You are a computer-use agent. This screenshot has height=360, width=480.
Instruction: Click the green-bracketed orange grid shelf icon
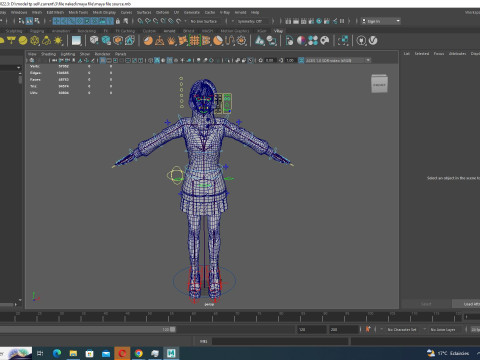point(194,41)
